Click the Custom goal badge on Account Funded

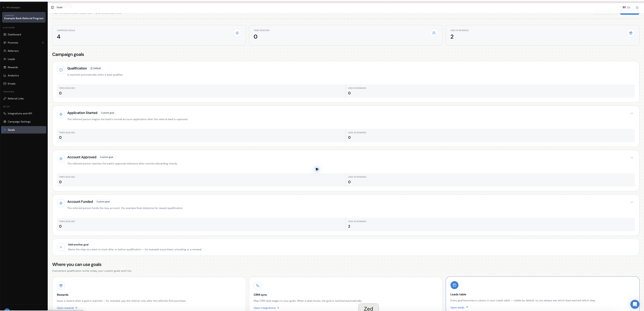(103, 202)
